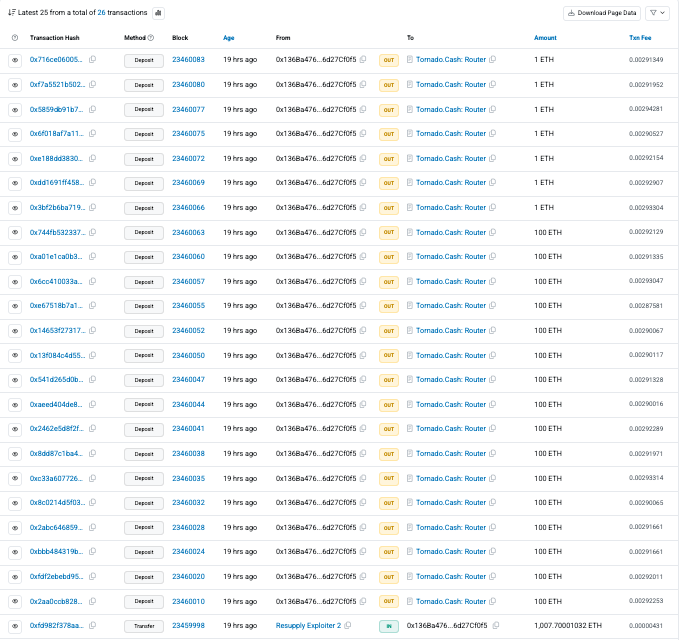Copy transaction hash 0x6f018af7a11
Image resolution: width=679 pixels, height=640 pixels.
(x=92, y=133)
